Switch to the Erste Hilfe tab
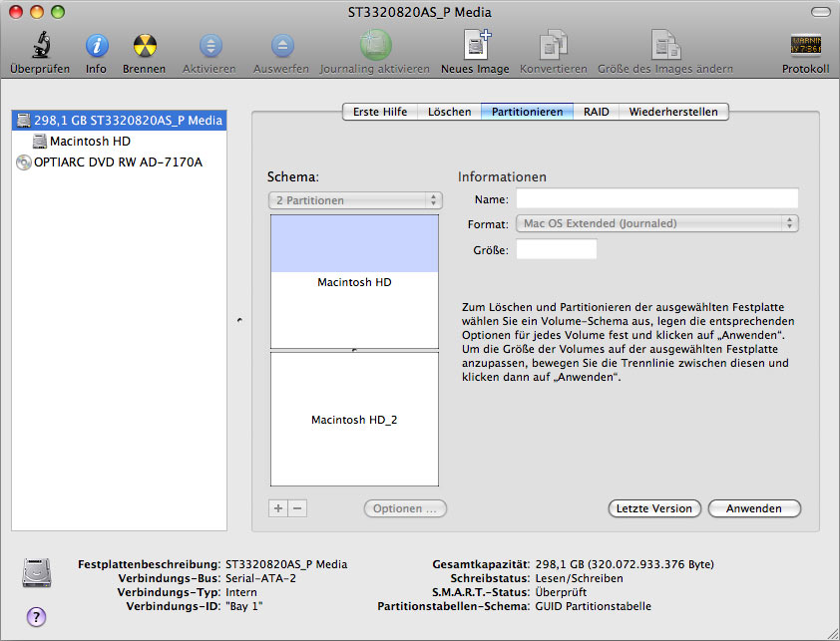840x641 pixels. [x=380, y=112]
